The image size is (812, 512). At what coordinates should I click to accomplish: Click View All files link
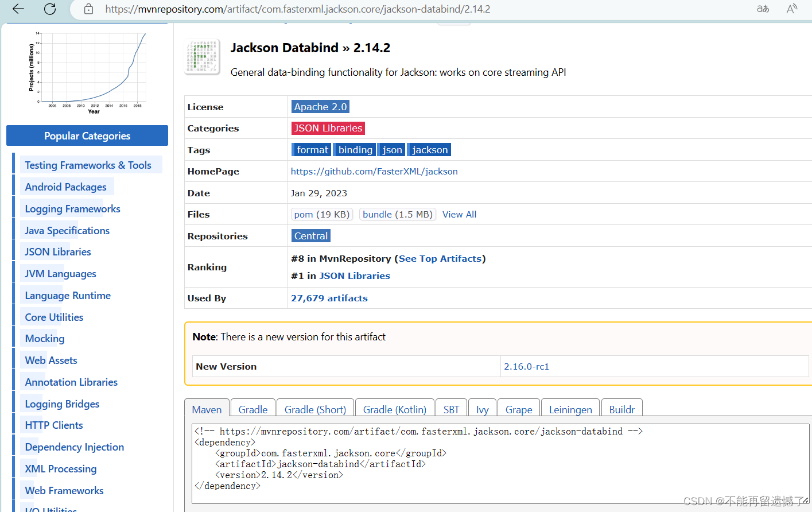[x=459, y=214]
